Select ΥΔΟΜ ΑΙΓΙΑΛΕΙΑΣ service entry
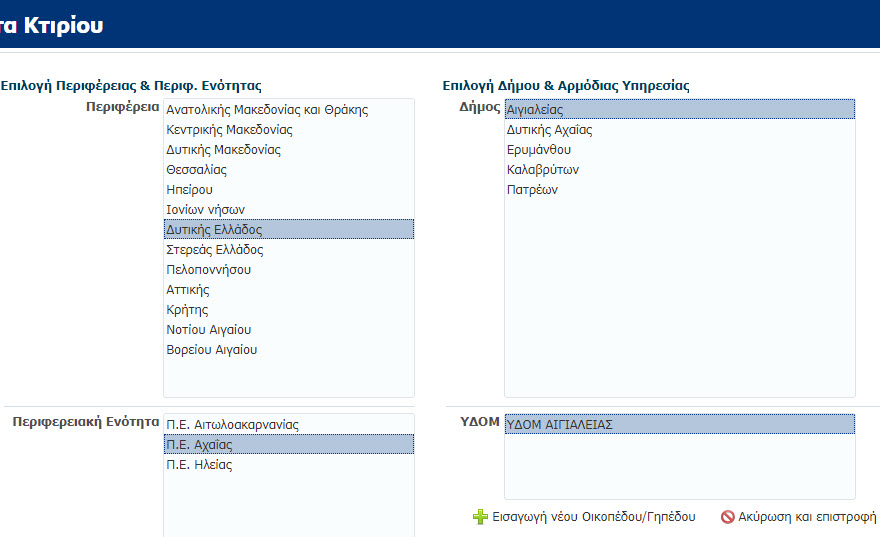The image size is (880, 537). [x=680, y=424]
